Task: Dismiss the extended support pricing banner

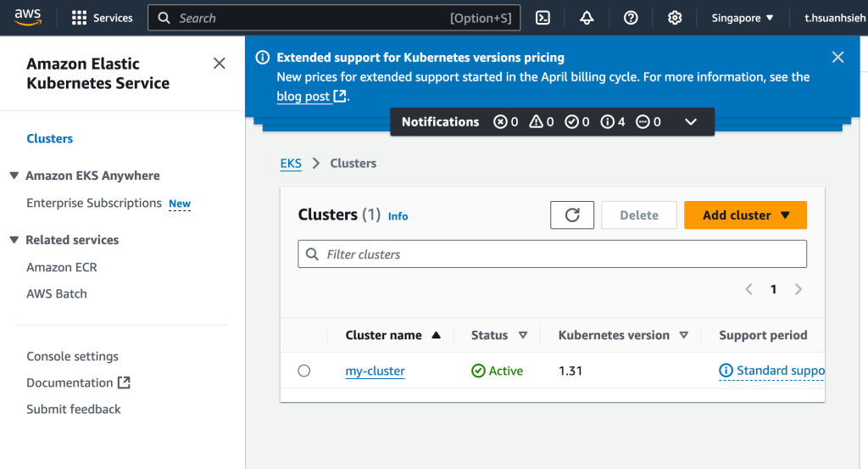Action: pos(837,57)
